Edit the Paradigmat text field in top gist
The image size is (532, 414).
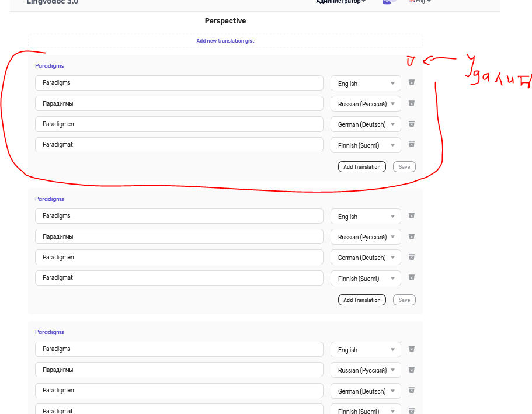click(179, 145)
